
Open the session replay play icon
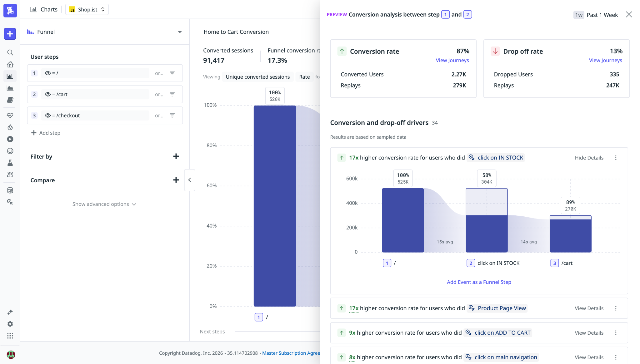10,139
